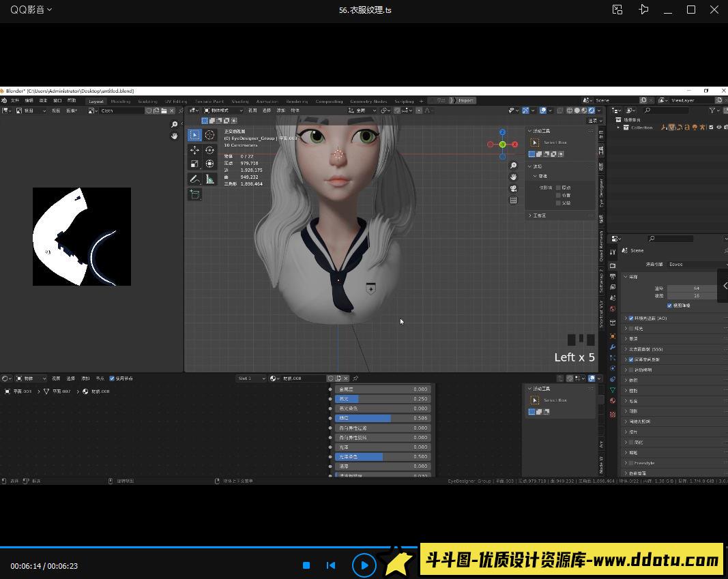This screenshot has width=728, height=579.
Task: Open Slot 1 dropdown in node editor
Action: (x=251, y=378)
